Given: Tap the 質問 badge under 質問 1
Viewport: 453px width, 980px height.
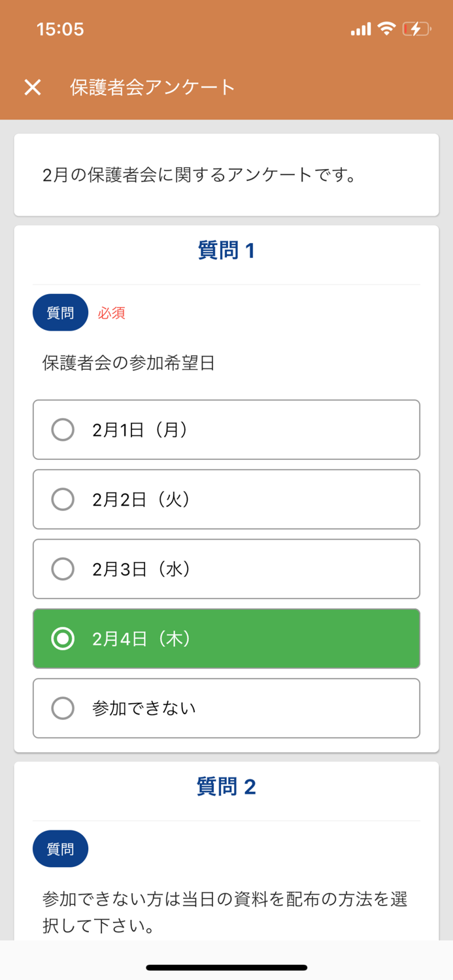Looking at the screenshot, I should [x=60, y=312].
